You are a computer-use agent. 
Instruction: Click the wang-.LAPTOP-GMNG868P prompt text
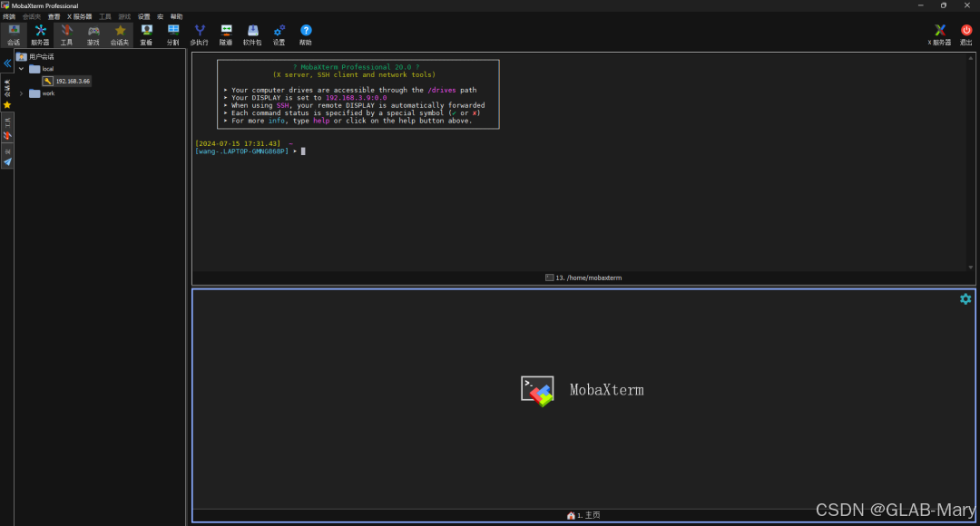tap(241, 151)
